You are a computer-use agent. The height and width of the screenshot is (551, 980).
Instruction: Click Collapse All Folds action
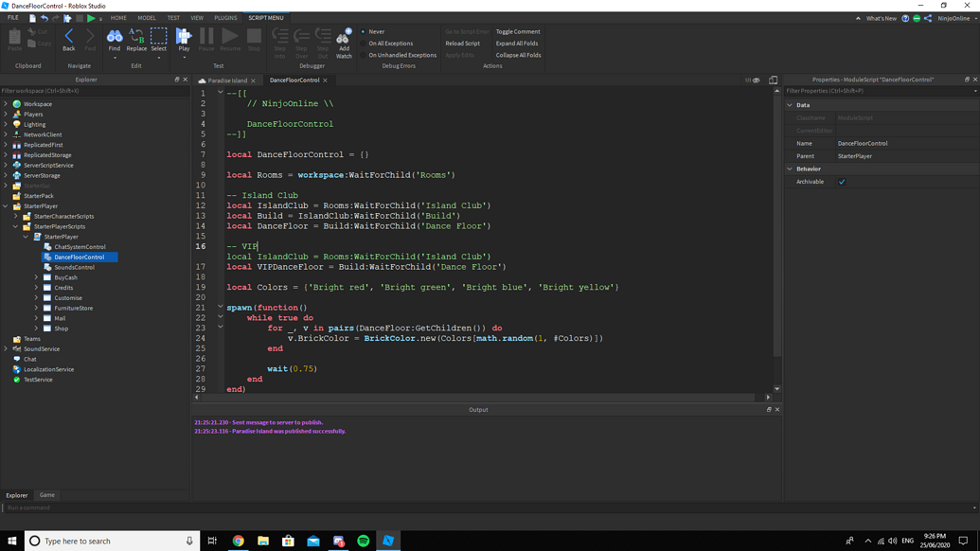coord(518,55)
